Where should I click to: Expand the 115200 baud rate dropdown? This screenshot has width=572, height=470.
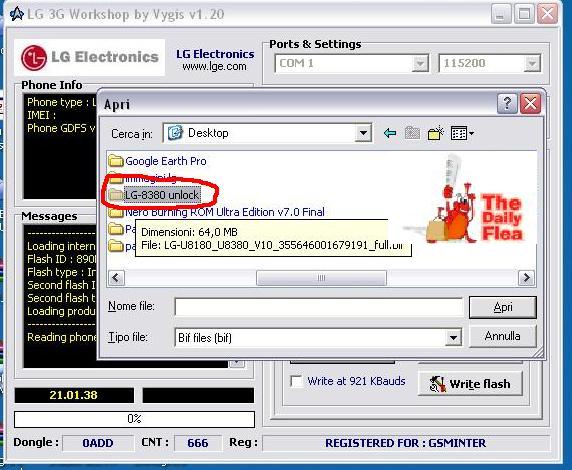coord(532,63)
